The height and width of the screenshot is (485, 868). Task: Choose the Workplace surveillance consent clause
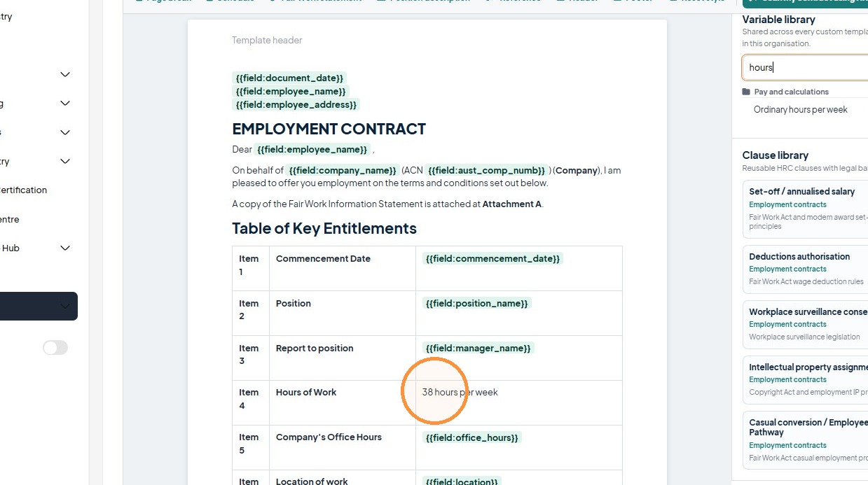[806, 325]
